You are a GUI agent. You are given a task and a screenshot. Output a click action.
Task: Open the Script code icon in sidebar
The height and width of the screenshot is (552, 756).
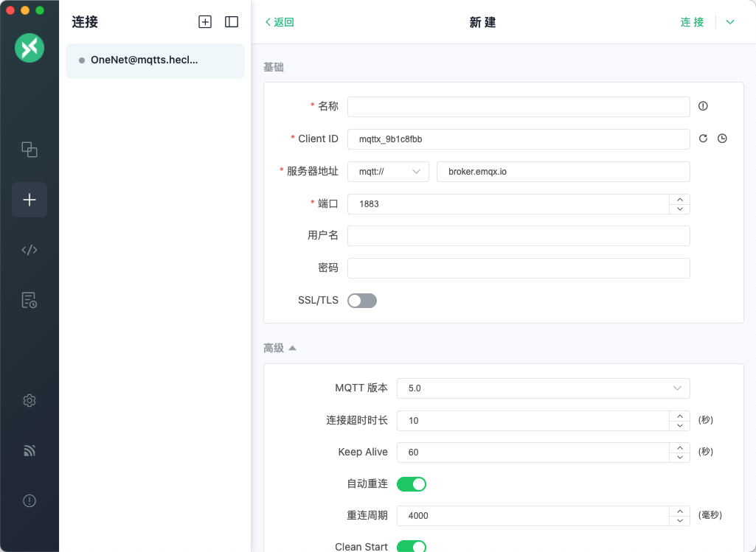point(30,250)
